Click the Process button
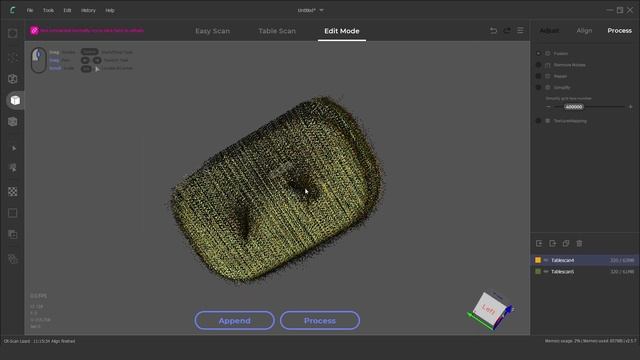This screenshot has width=640, height=360. (x=320, y=321)
